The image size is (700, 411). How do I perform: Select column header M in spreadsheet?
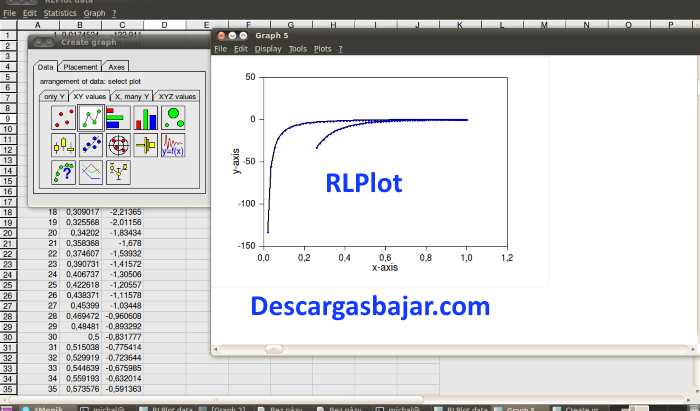click(x=544, y=25)
